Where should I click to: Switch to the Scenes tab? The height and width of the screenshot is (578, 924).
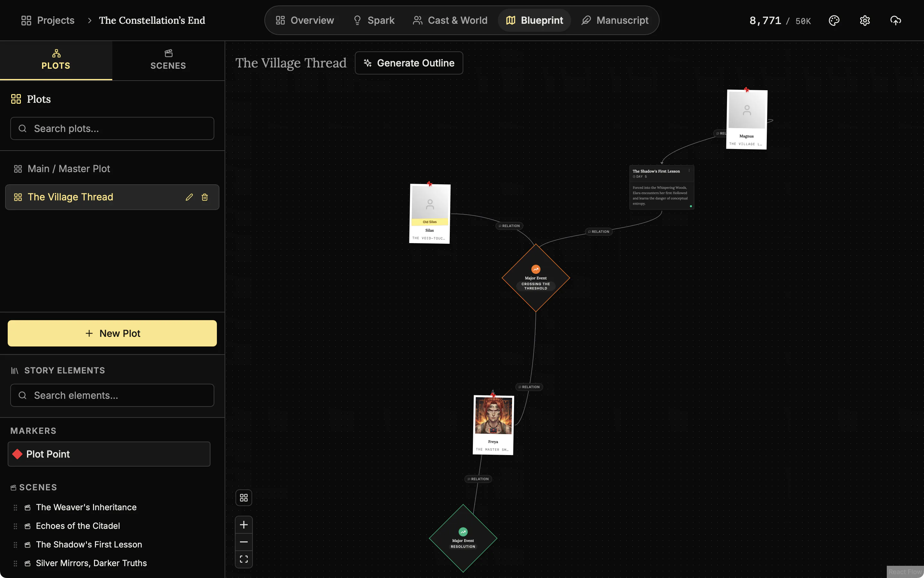(168, 60)
